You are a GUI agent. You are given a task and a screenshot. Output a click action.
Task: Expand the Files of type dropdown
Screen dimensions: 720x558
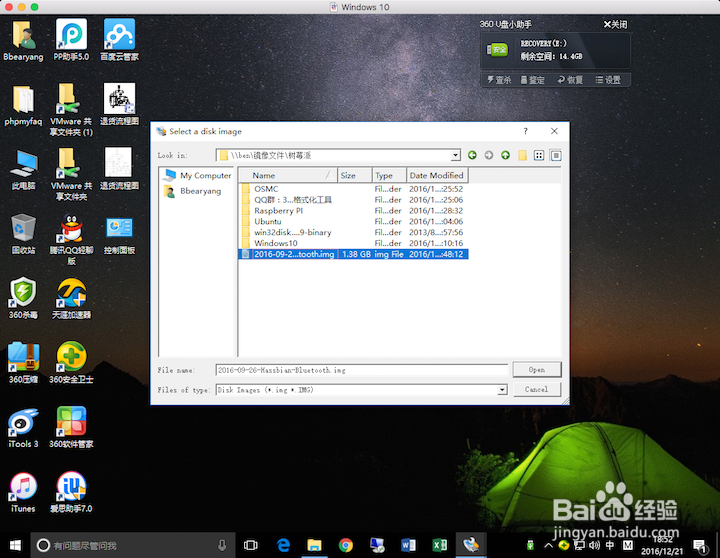502,390
